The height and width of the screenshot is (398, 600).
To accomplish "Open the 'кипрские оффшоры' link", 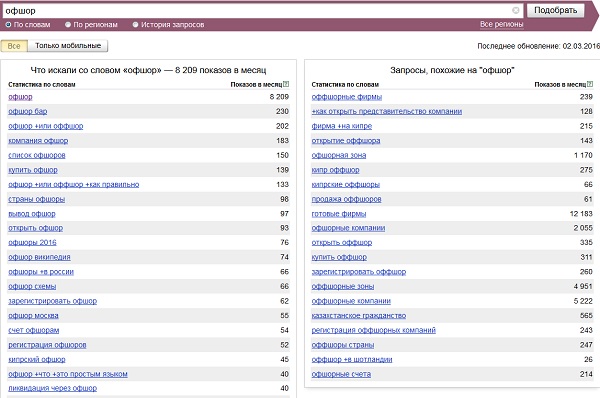I will 346,184.
